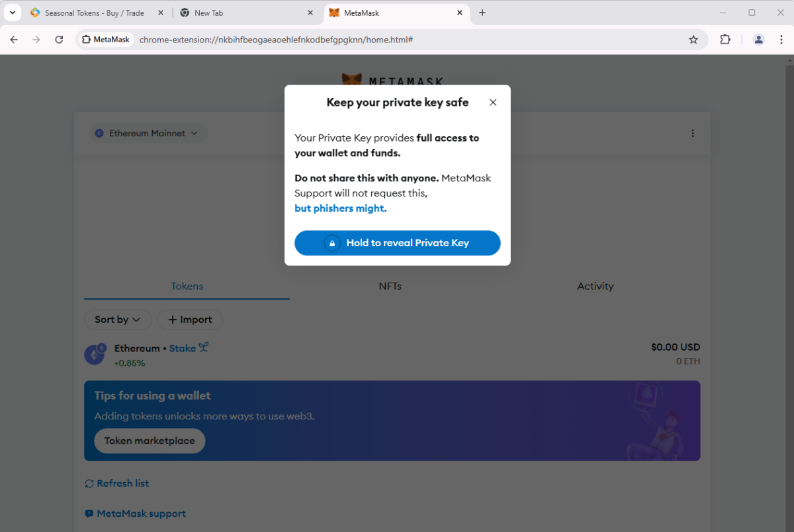Open the Sort by dropdown
Viewport: 794px width, 532px height.
click(118, 320)
